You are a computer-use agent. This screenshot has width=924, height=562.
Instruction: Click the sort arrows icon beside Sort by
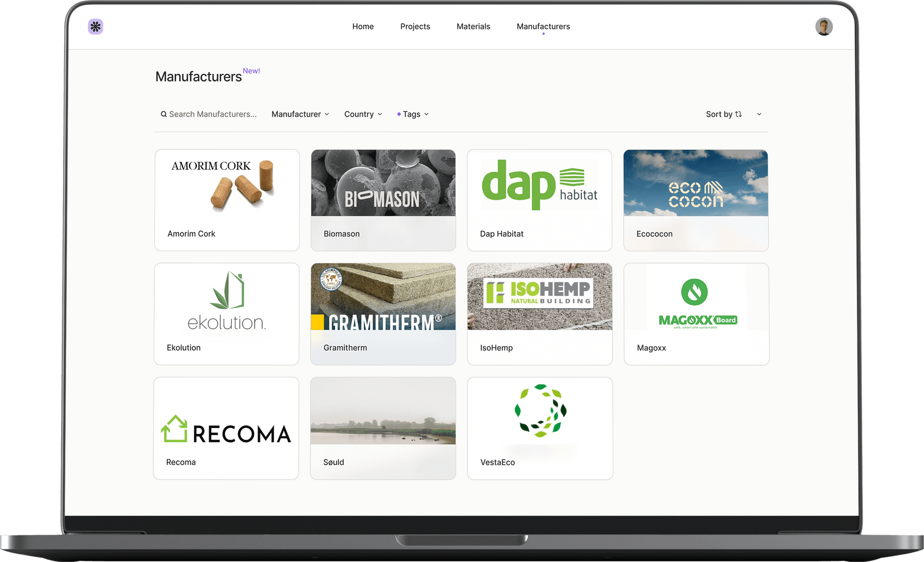pos(740,114)
